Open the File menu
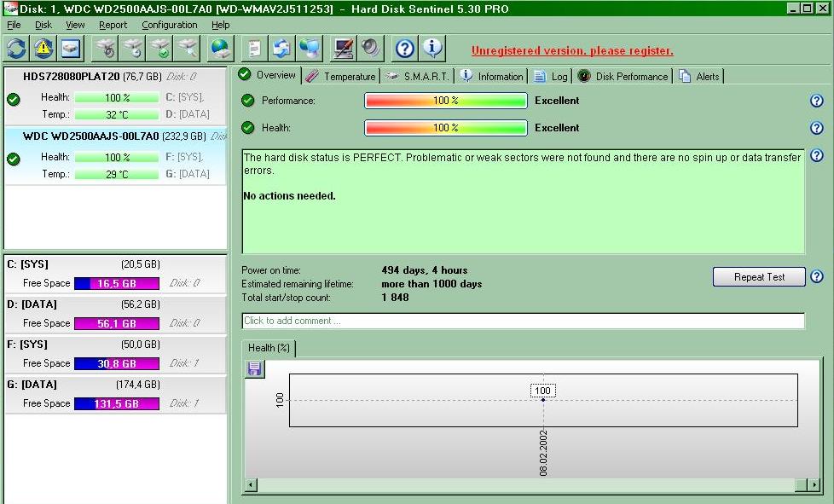 coord(14,25)
